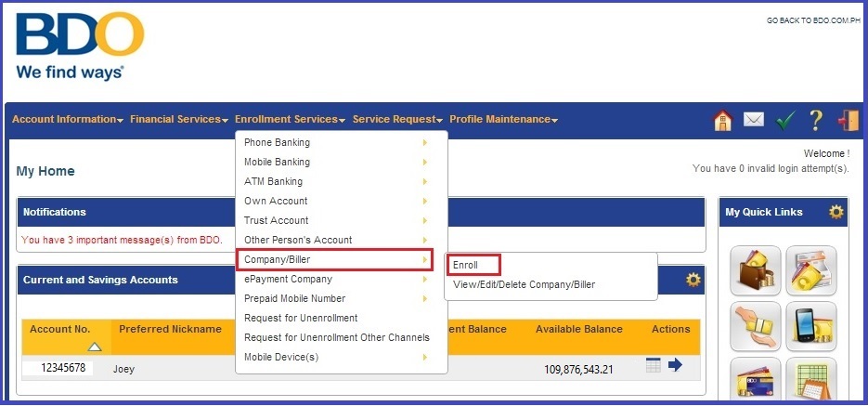Click the My Home heading
The image size is (868, 406).
tap(45, 171)
